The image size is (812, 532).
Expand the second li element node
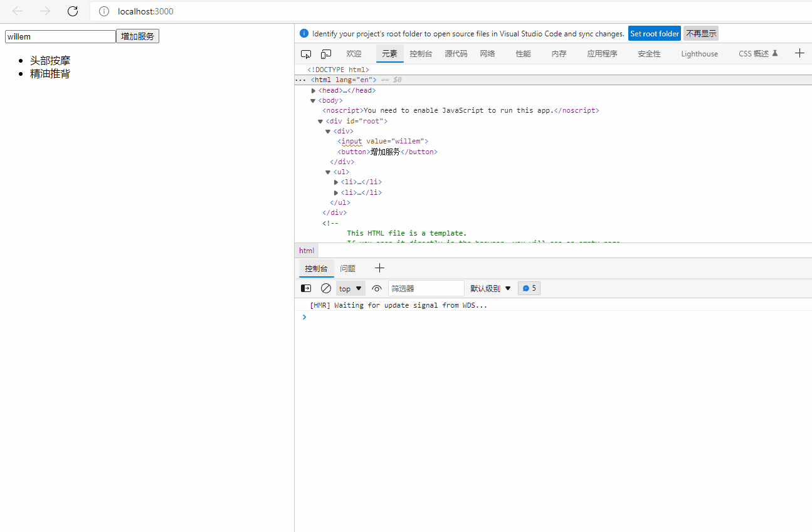[x=336, y=193]
